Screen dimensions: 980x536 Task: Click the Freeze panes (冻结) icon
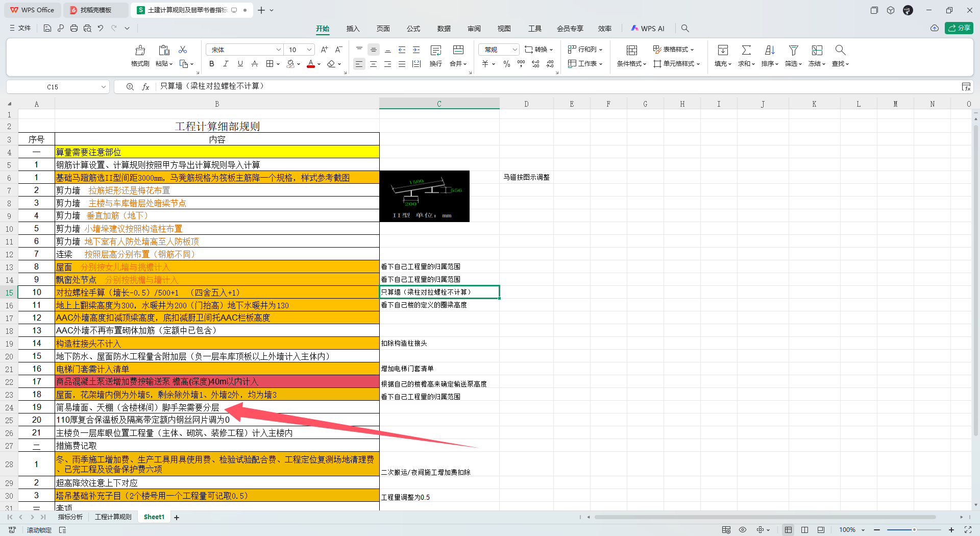click(817, 50)
